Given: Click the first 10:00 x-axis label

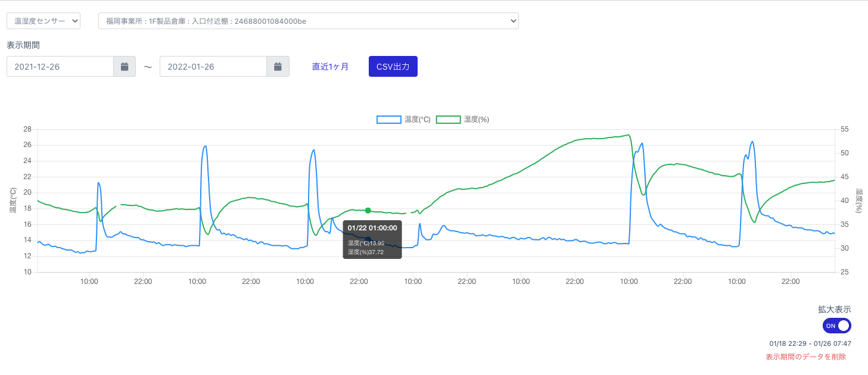Looking at the screenshot, I should (x=89, y=282).
